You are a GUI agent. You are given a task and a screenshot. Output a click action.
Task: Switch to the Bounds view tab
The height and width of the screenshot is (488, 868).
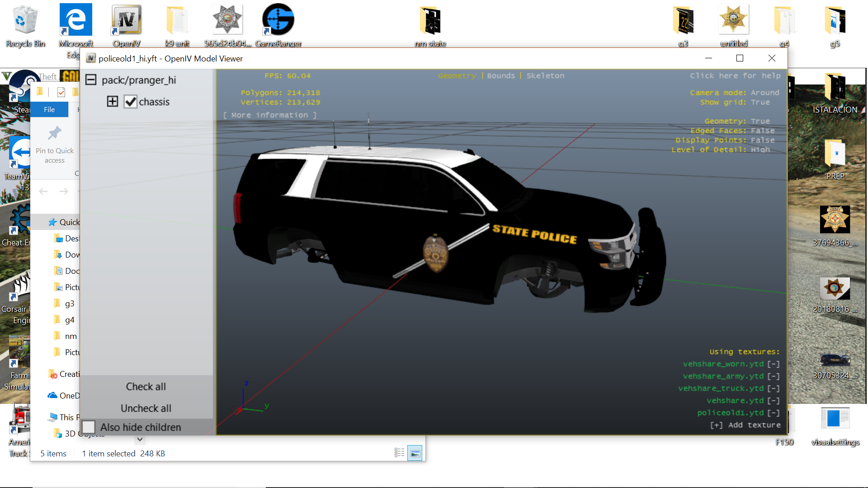pyautogui.click(x=500, y=76)
